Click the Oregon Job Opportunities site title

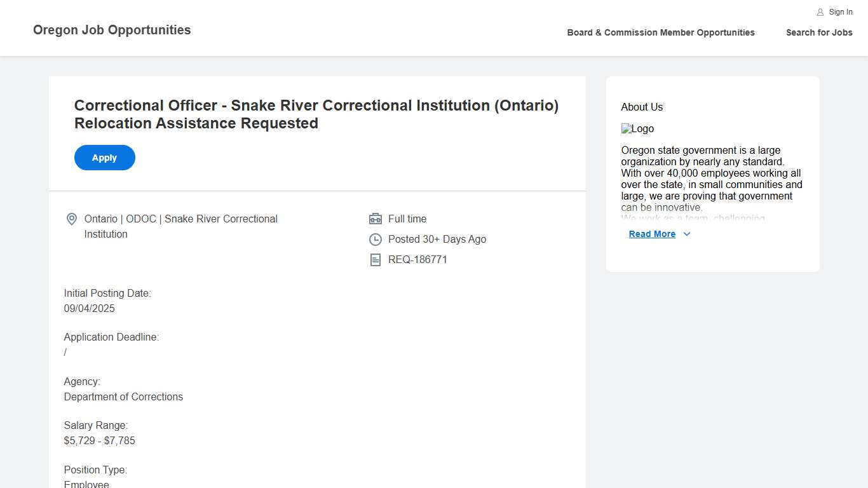click(112, 30)
